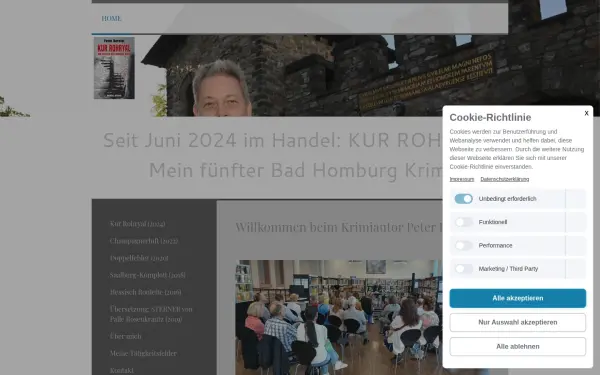Open the Kur Rohryal book cover thumbnail
This screenshot has width=600, height=375.
pos(114,68)
